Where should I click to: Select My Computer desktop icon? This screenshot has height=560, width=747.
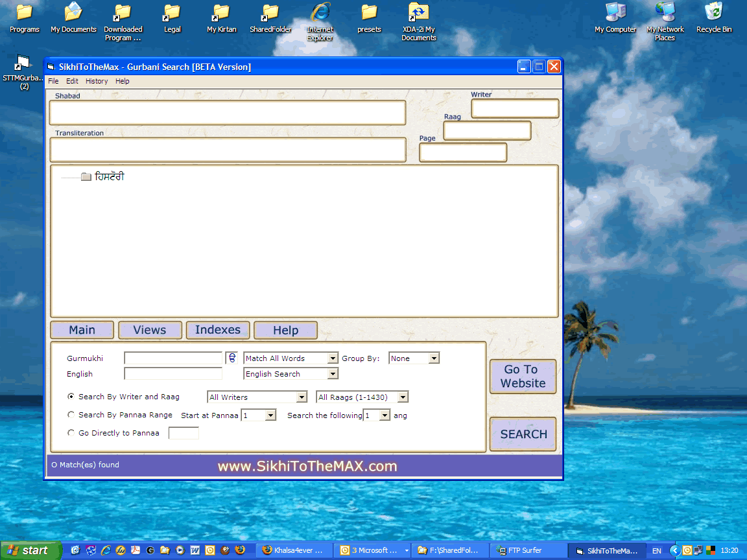click(x=615, y=18)
